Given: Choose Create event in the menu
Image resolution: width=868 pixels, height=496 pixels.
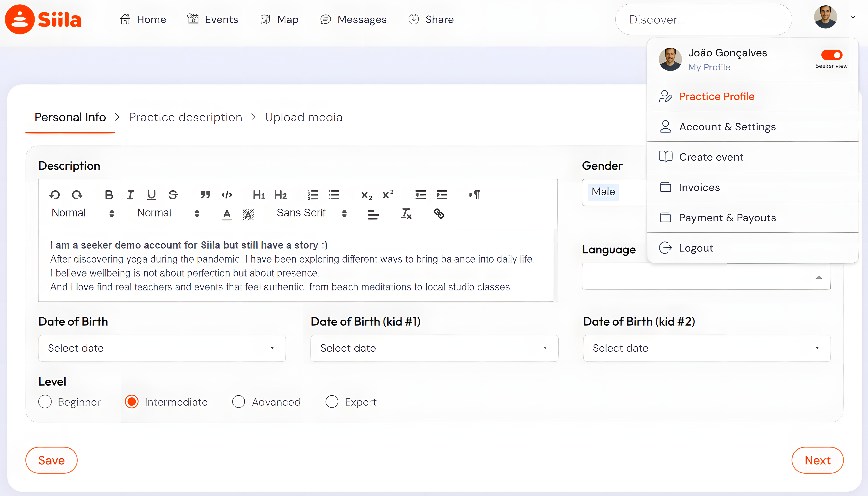Looking at the screenshot, I should point(753,157).
